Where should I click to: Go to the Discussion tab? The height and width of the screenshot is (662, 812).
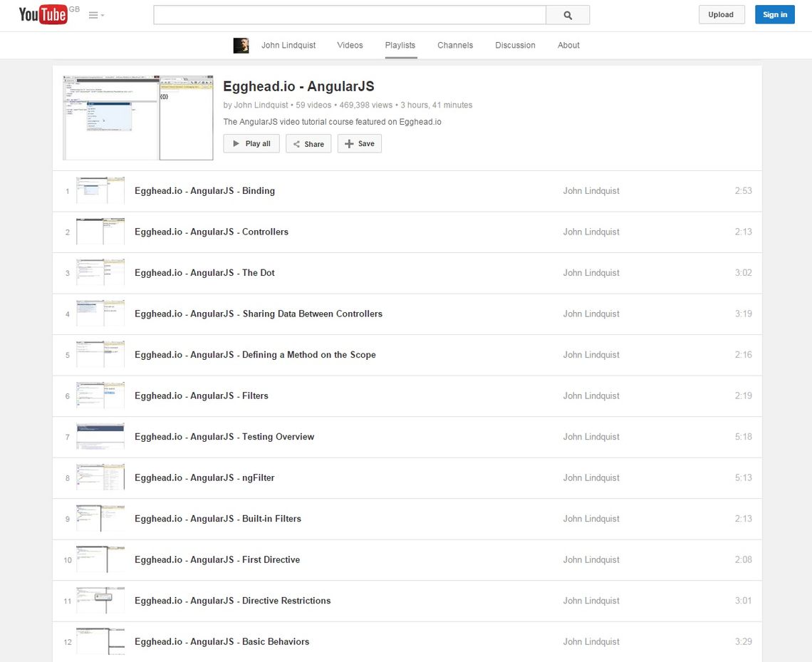515,46
